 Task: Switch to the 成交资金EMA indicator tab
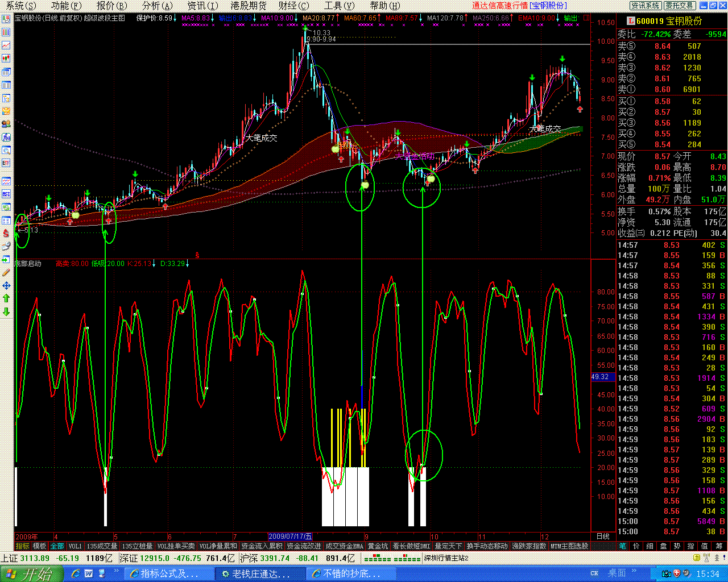(344, 546)
